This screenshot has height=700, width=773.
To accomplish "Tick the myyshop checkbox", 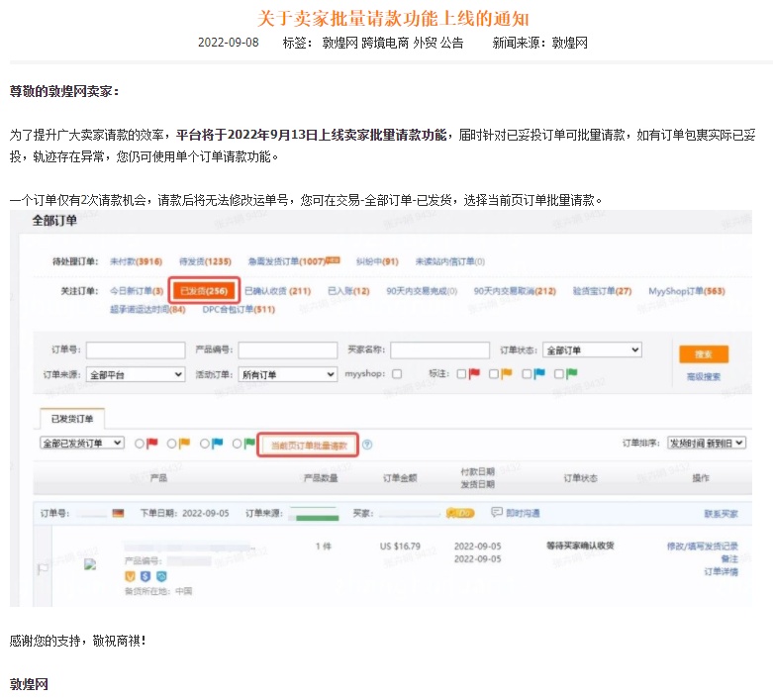I will (397, 374).
